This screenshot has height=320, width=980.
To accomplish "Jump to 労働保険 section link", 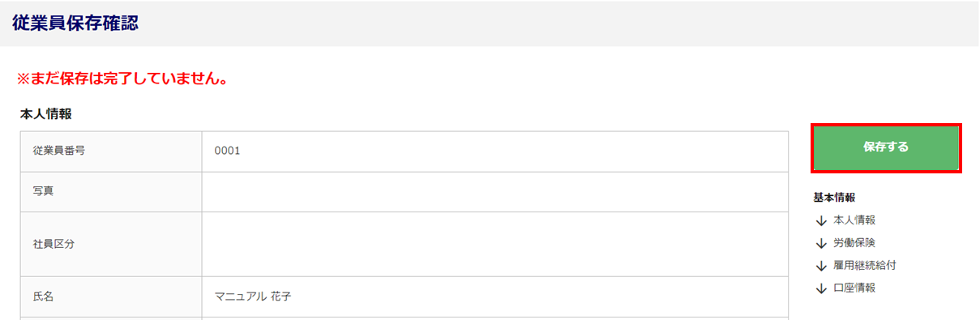I will pyautogui.click(x=854, y=242).
